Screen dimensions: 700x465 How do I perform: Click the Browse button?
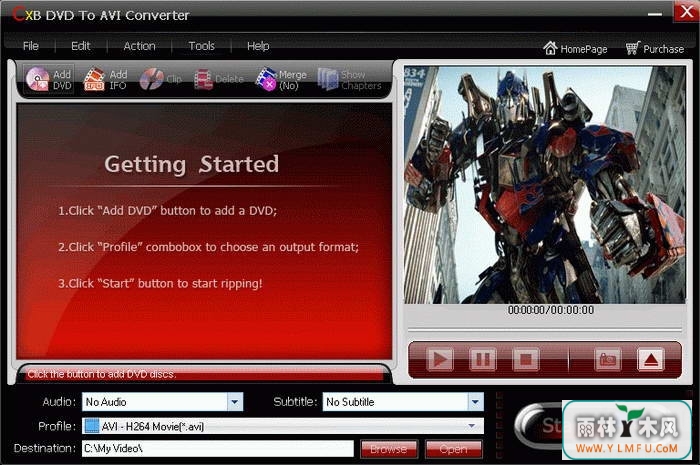click(388, 449)
